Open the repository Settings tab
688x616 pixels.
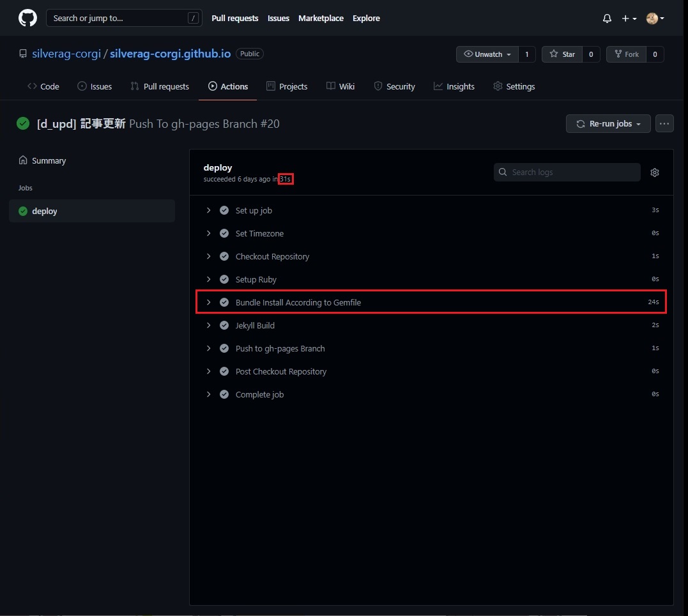tap(514, 86)
